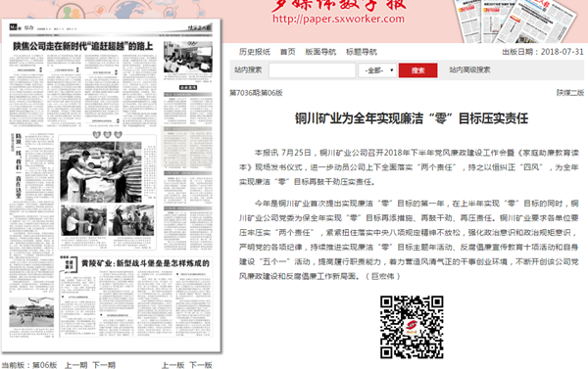Go to 下一期 next issue
Image resolution: width=588 pixels, height=369 pixels.
[104, 365]
